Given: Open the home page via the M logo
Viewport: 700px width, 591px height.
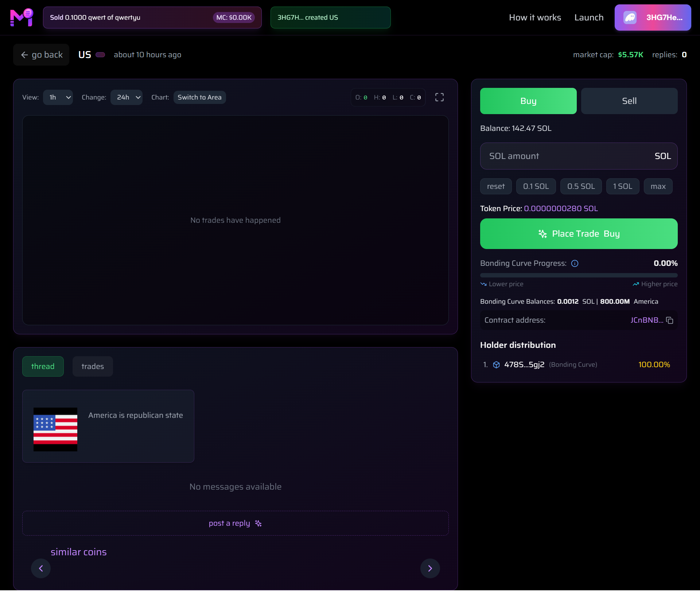Looking at the screenshot, I should point(21,17).
